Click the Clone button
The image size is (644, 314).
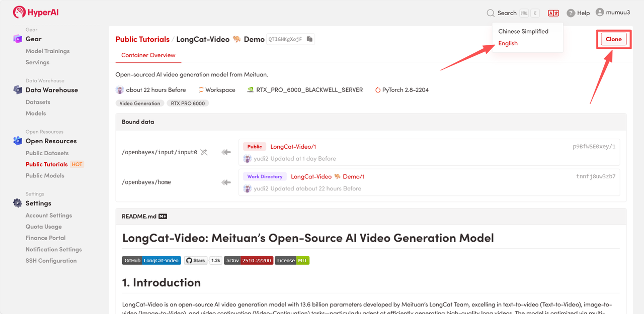pyautogui.click(x=613, y=39)
